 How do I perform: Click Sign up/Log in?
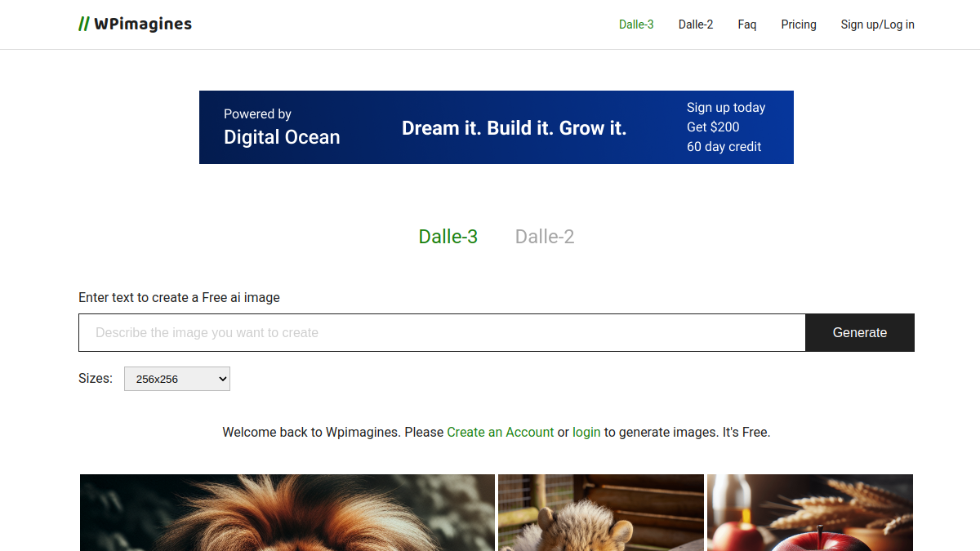(x=878, y=24)
